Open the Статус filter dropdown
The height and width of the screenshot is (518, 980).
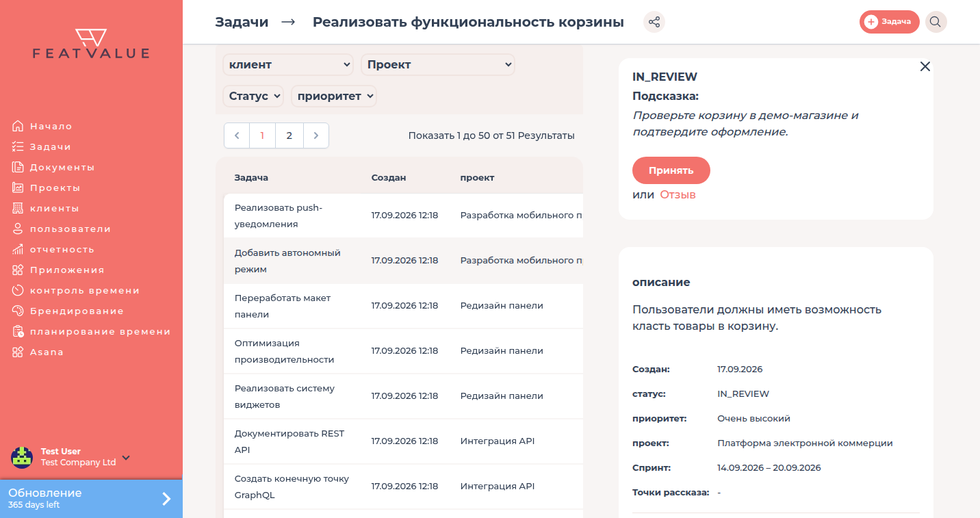coord(254,96)
